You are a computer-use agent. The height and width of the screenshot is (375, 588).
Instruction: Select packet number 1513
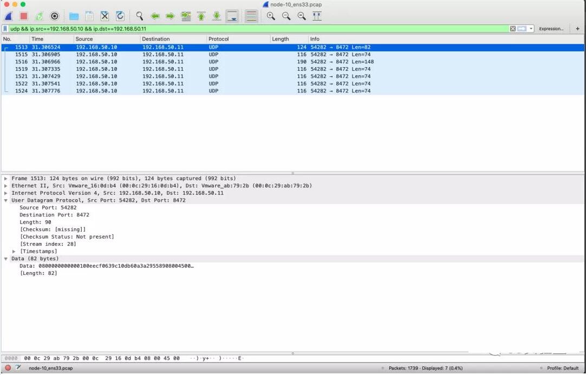pyautogui.click(x=292, y=47)
